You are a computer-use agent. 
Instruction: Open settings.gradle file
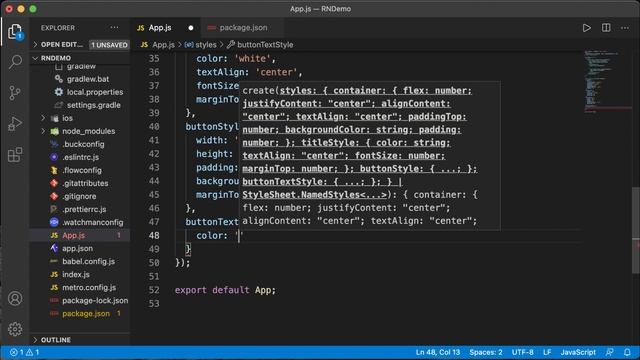click(x=93, y=105)
